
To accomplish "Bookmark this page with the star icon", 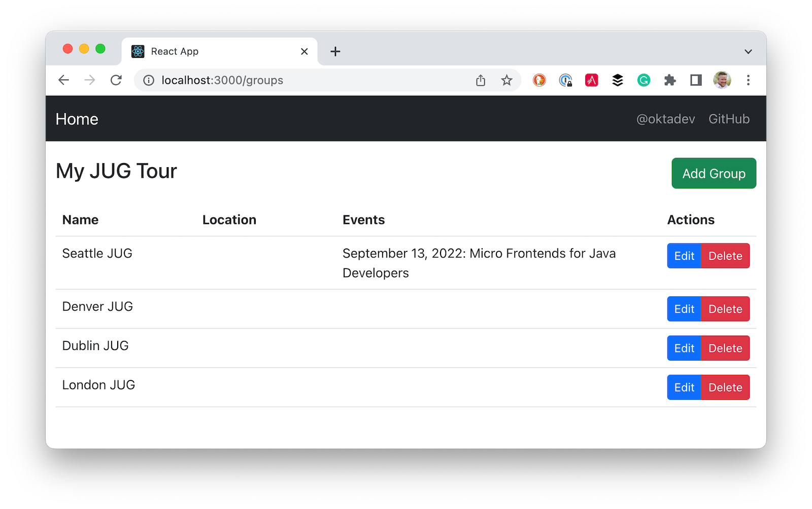I will [506, 80].
